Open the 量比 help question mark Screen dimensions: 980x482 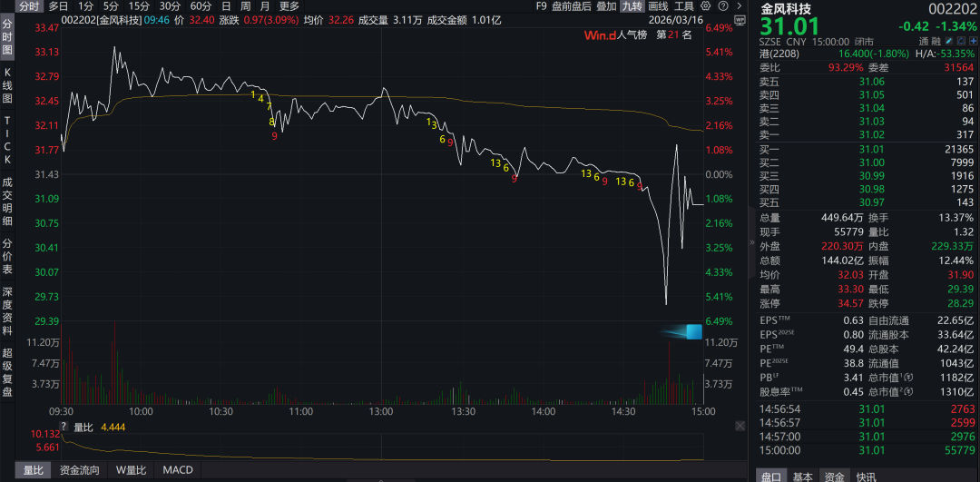point(64,427)
